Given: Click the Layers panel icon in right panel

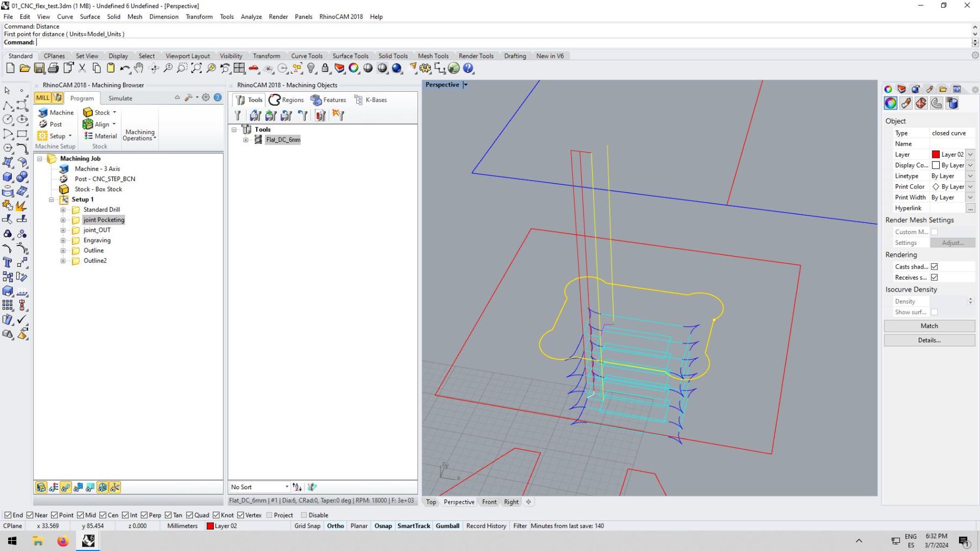Looking at the screenshot, I should click(902, 89).
